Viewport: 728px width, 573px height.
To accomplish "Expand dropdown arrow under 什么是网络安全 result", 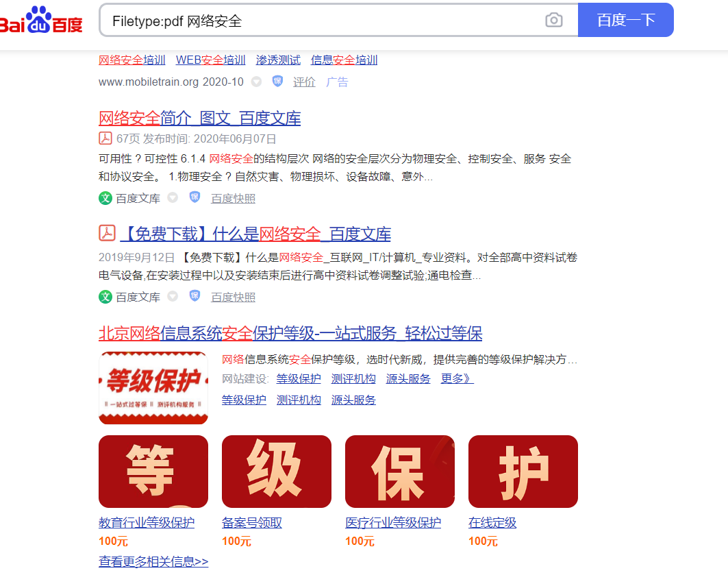I will pyautogui.click(x=173, y=296).
